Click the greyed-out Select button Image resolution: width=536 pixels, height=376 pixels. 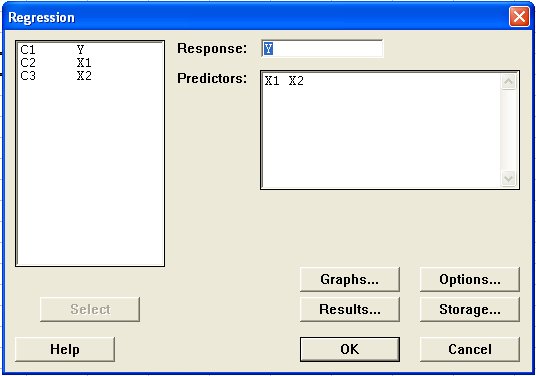pos(90,309)
